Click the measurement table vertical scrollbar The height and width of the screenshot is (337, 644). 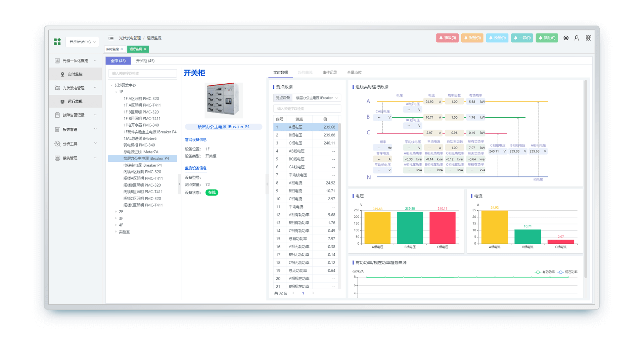(x=339, y=177)
